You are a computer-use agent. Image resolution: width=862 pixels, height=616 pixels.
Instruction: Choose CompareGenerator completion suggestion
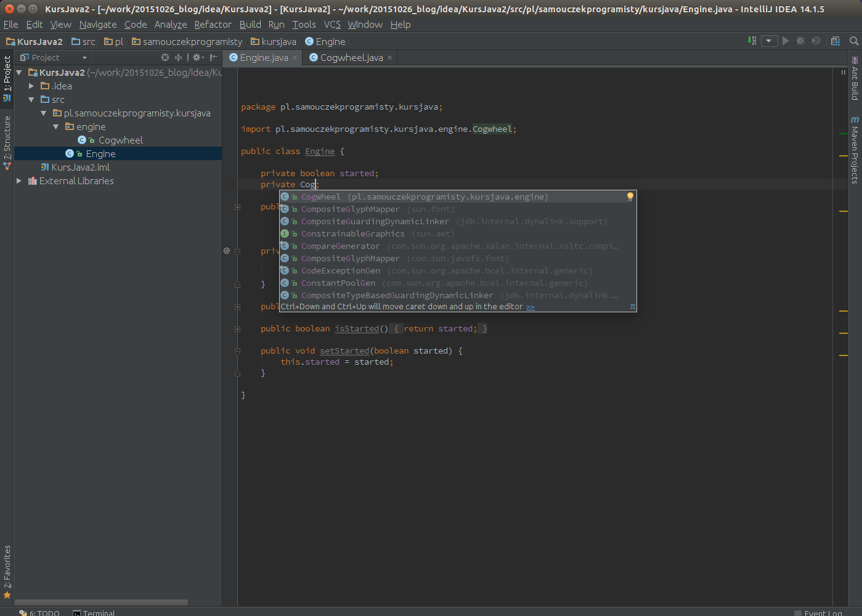pyautogui.click(x=458, y=246)
